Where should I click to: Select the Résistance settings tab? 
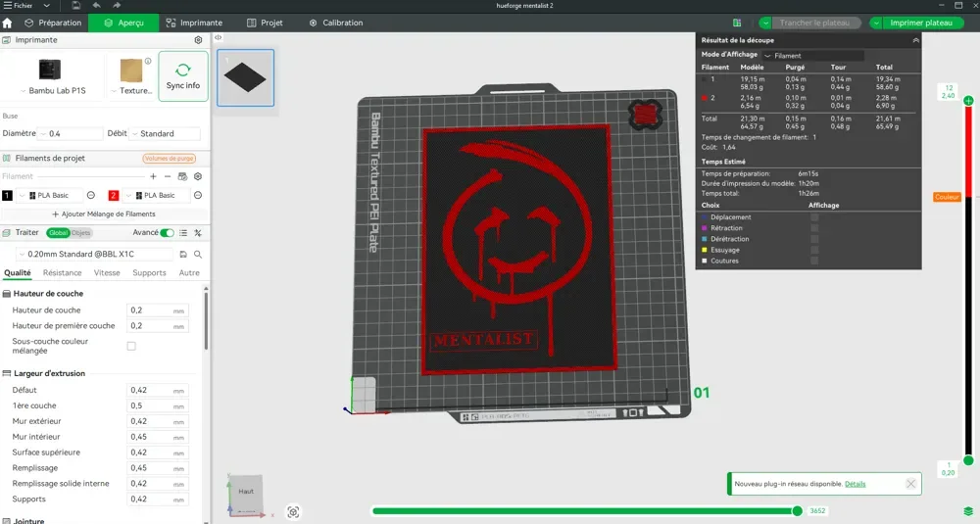click(x=62, y=273)
